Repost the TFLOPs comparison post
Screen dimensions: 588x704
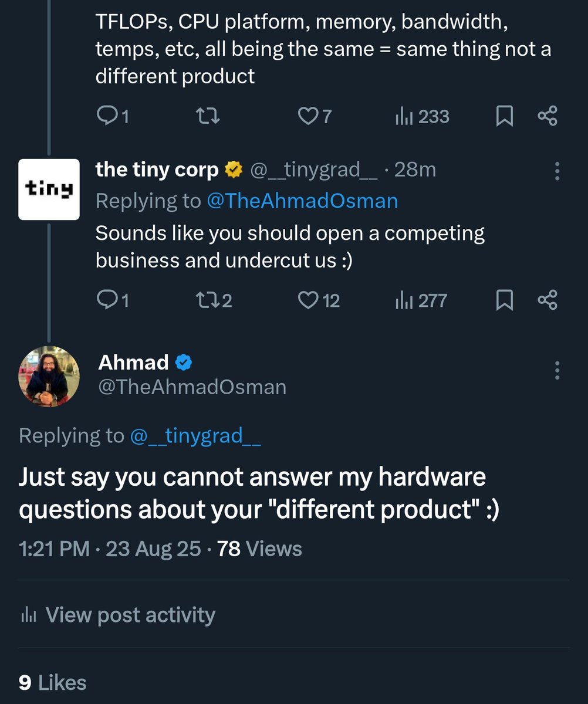pos(207,117)
